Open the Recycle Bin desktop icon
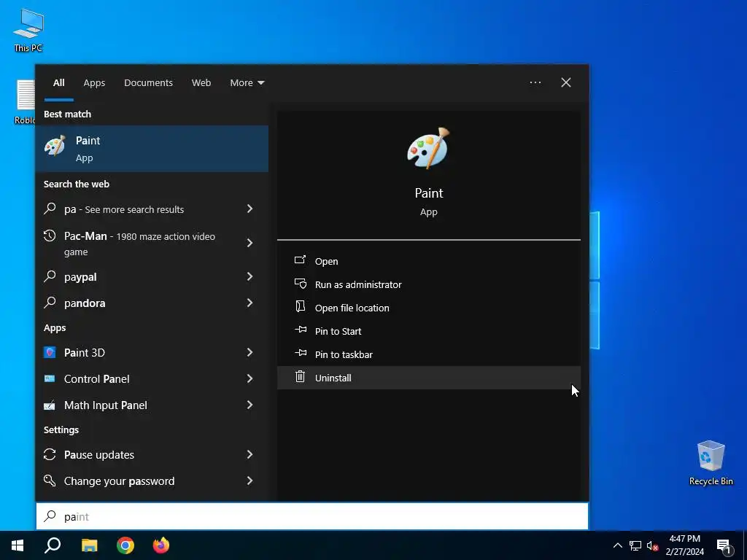The height and width of the screenshot is (560, 747). pos(711,463)
